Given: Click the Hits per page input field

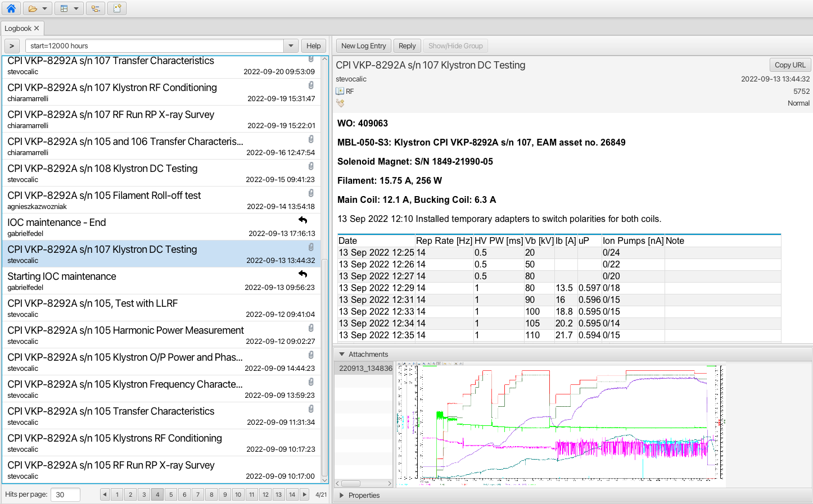Looking at the screenshot, I should [x=65, y=494].
